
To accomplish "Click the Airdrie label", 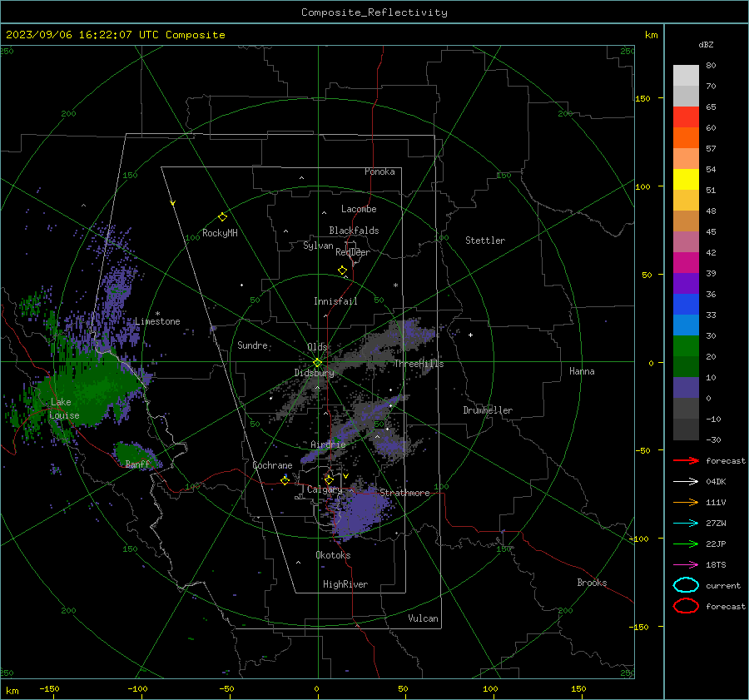I will point(328,444).
